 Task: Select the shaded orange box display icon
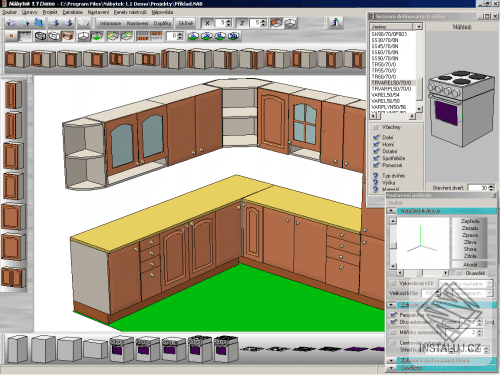pos(68,36)
